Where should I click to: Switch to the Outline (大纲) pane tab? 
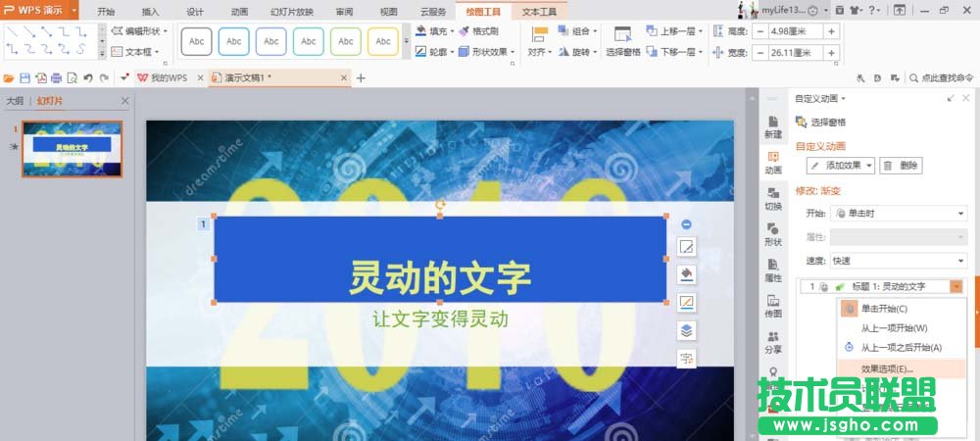pyautogui.click(x=15, y=101)
